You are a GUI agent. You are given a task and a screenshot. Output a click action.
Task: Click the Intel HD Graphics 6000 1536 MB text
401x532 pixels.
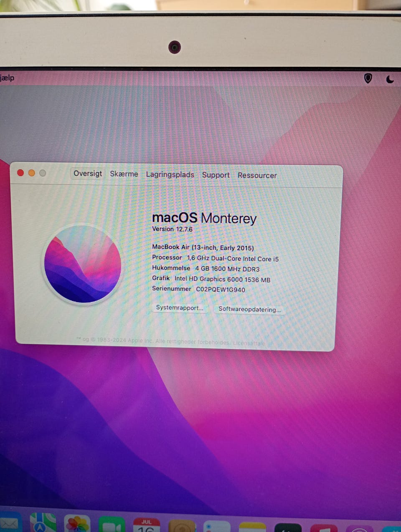coord(222,280)
